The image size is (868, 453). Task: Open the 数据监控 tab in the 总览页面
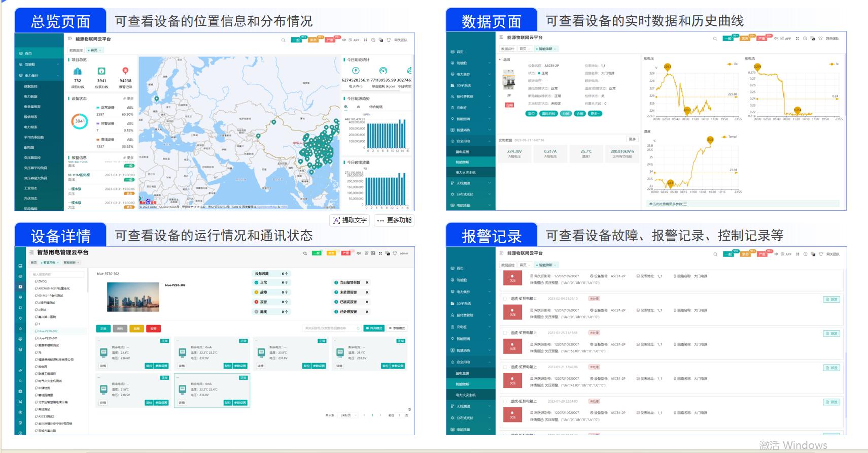point(76,50)
